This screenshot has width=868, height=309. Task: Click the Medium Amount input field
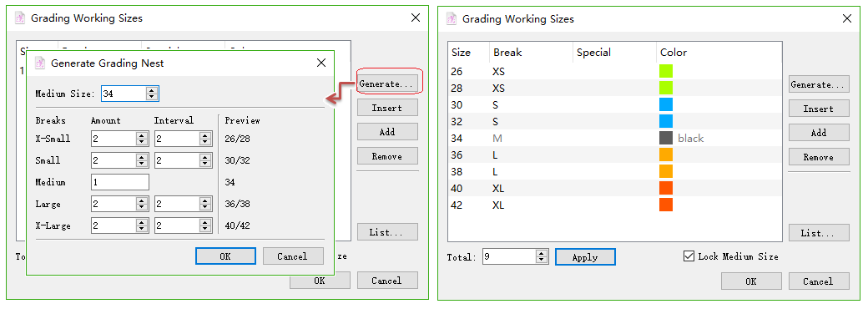tap(120, 182)
